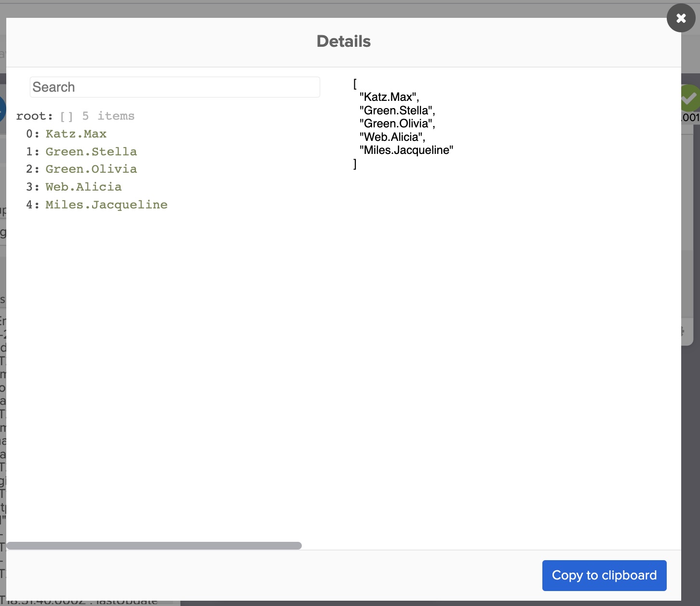Viewport: 700px width, 606px height.
Task: Click "Miles.Jacqueline" in the raw JSON text
Action: 406,150
